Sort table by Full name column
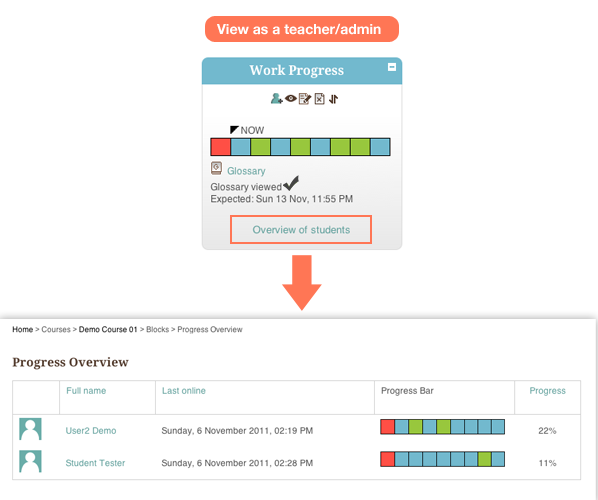598x500 pixels. (86, 391)
